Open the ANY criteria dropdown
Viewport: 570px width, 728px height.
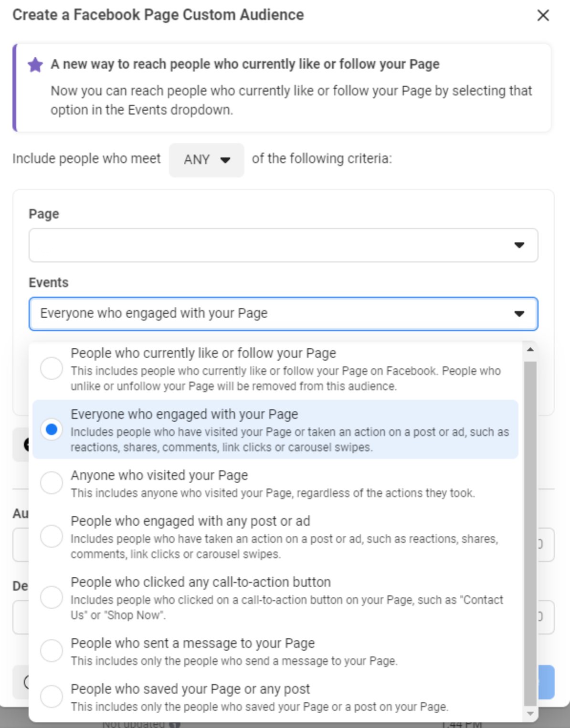(206, 160)
